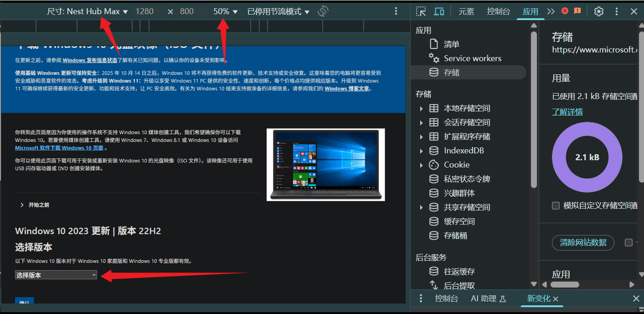The width and height of the screenshot is (644, 314).
Task: Close the DevTools drawer panel
Action: click(x=636, y=298)
